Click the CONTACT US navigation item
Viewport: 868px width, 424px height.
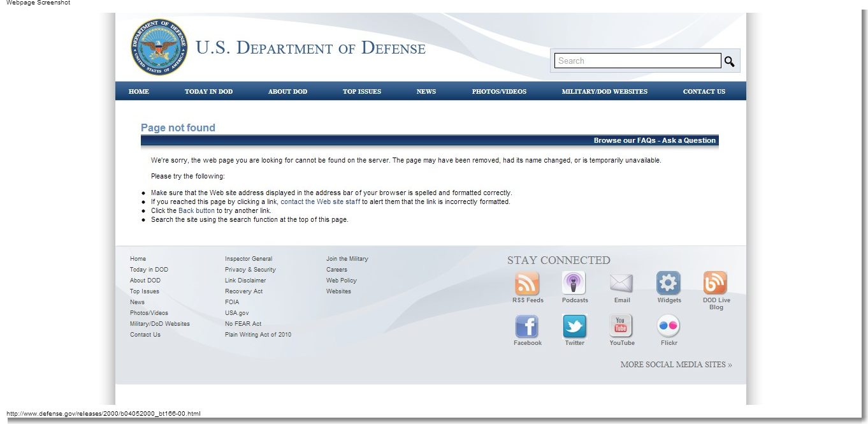pyautogui.click(x=704, y=91)
